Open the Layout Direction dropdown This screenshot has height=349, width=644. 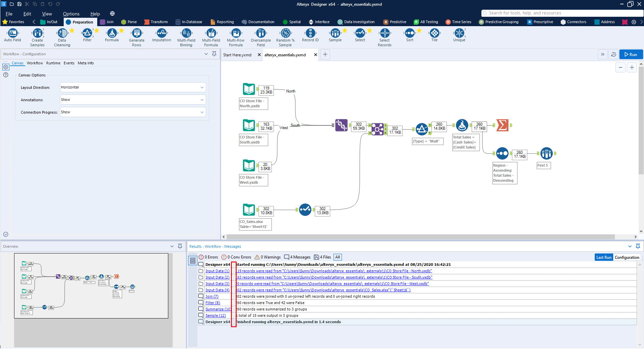(133, 87)
